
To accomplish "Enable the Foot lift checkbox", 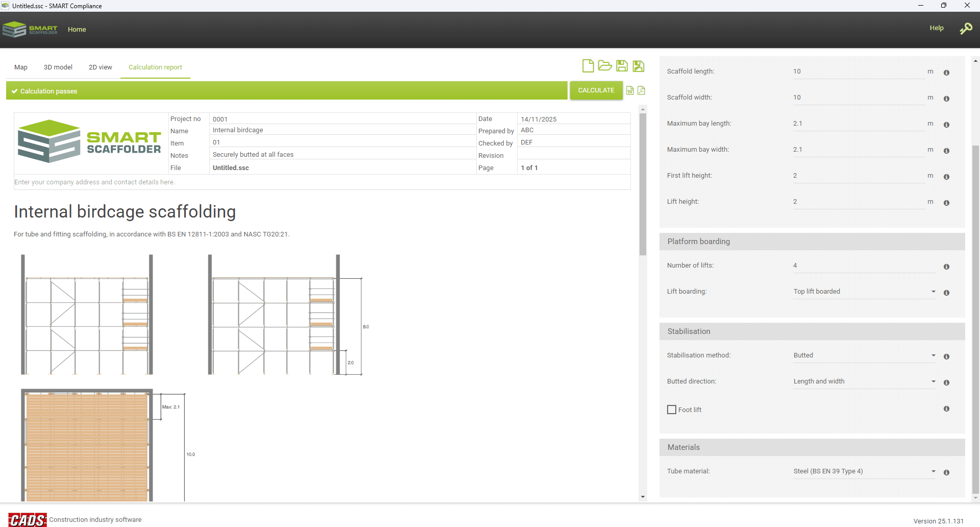I will tap(672, 410).
